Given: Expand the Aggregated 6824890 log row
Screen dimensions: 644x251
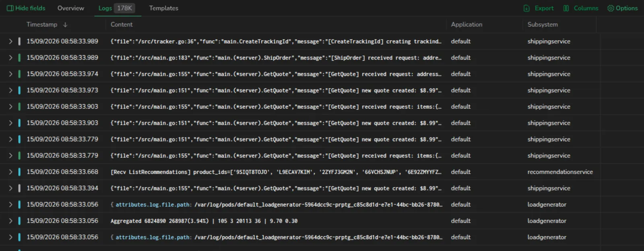Looking at the screenshot, I should pos(10,221).
